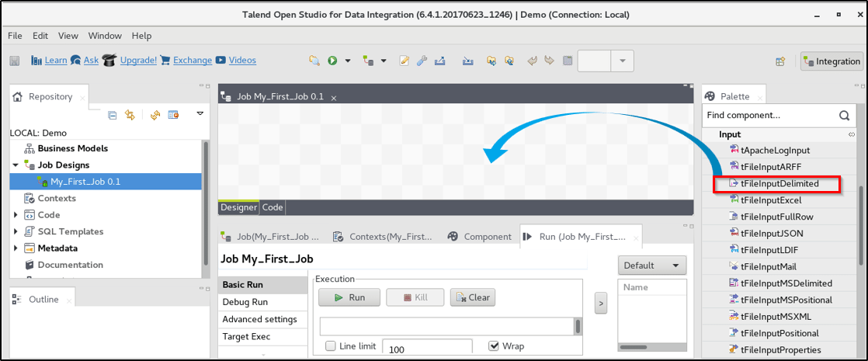The width and height of the screenshot is (868, 361).
Task: Open the Repository view menu triangle
Action: pyautogui.click(x=200, y=113)
